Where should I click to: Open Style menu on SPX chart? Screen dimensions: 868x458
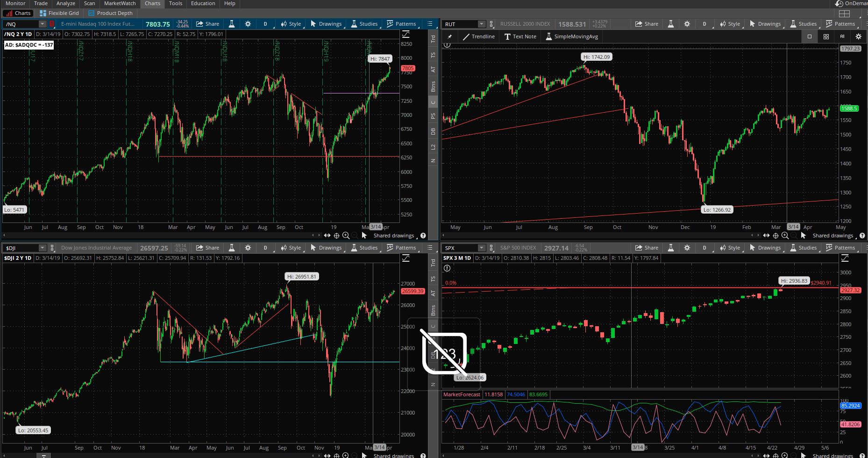coord(730,248)
